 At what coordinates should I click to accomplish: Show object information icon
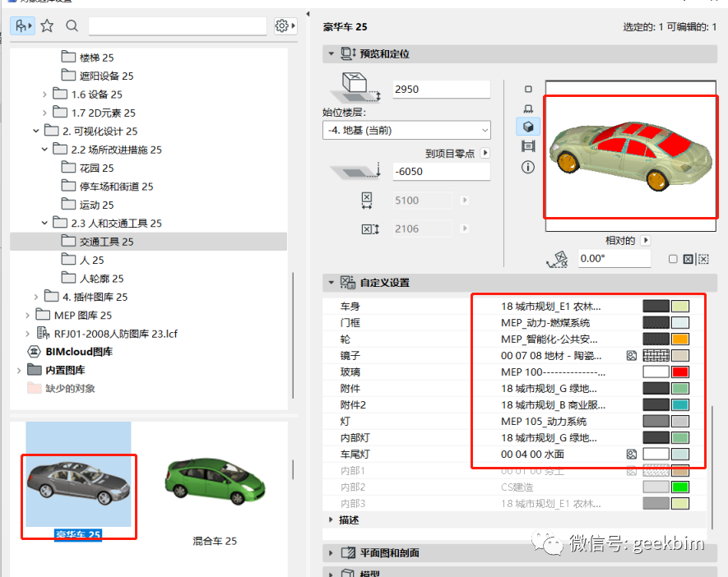click(528, 167)
